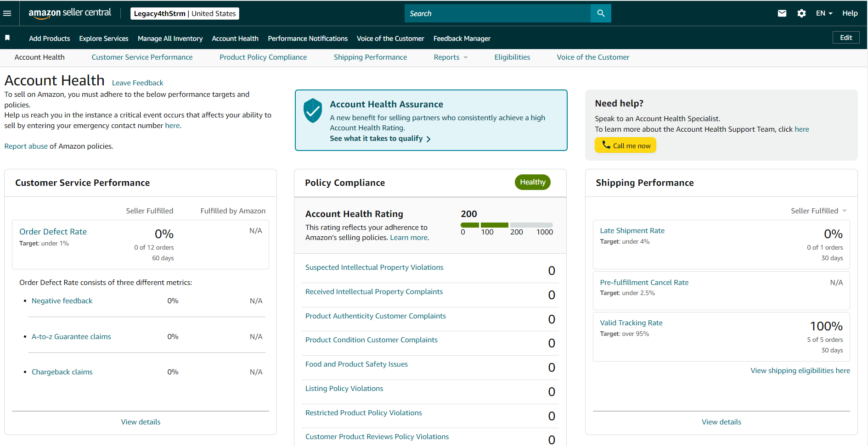This screenshot has height=446, width=868.
Task: Open Product Authenticity Customer Complaints
Action: (x=376, y=316)
